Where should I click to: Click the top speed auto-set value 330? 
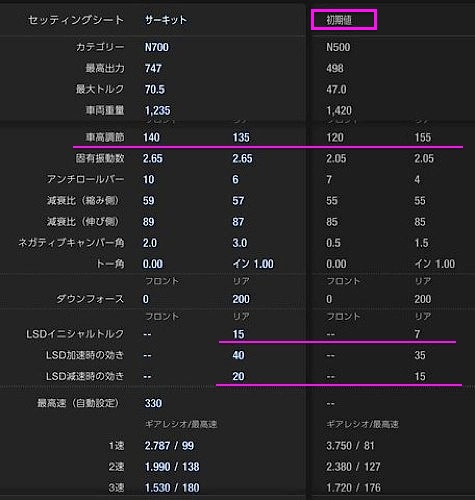click(153, 403)
